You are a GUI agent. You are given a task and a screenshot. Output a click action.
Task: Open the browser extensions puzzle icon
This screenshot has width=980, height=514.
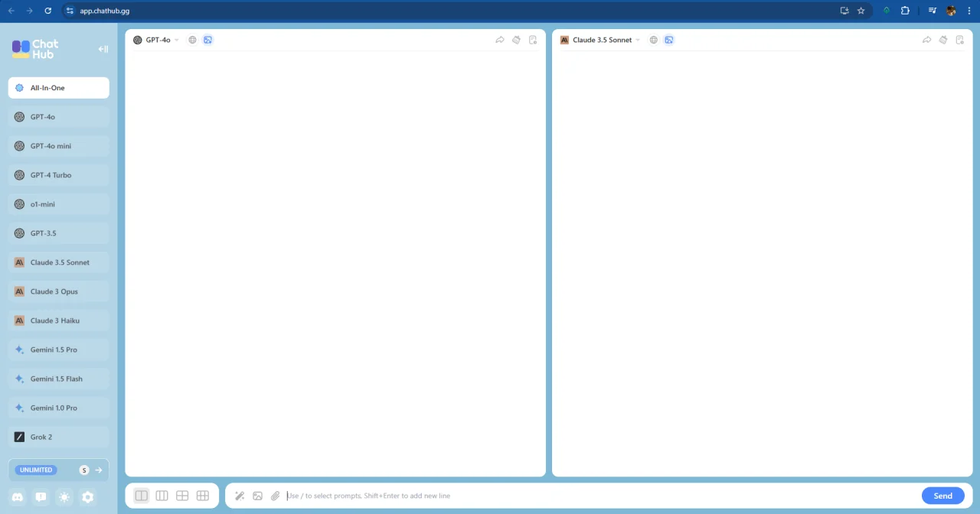(905, 11)
